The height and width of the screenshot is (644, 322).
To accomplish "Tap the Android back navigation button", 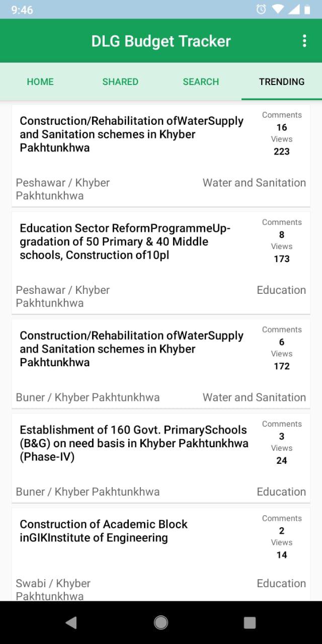I will [x=71, y=622].
